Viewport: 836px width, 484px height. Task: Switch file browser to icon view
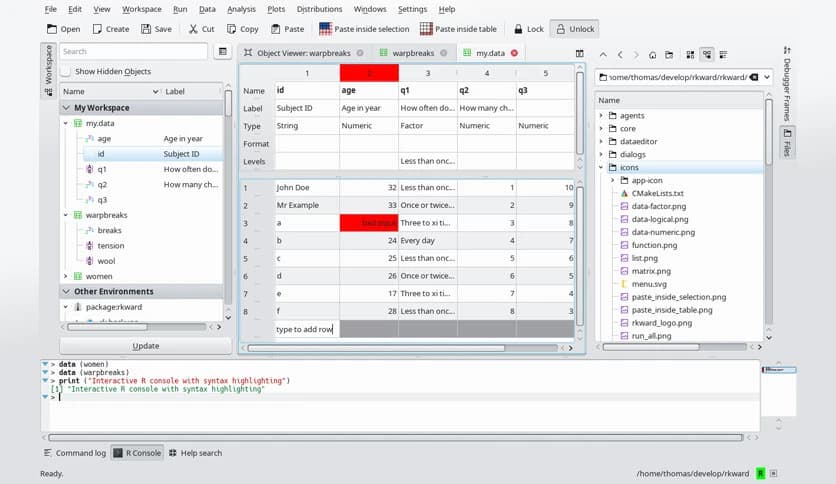690,54
